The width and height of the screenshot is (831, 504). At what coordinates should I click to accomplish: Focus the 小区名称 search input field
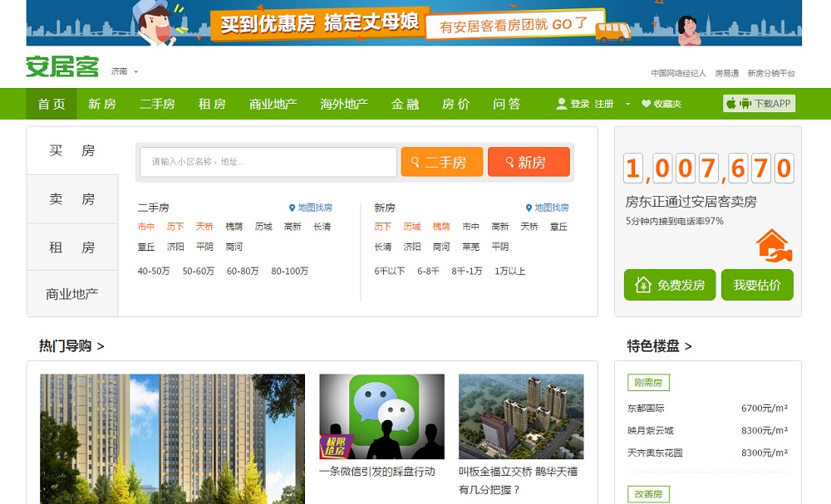(268, 162)
